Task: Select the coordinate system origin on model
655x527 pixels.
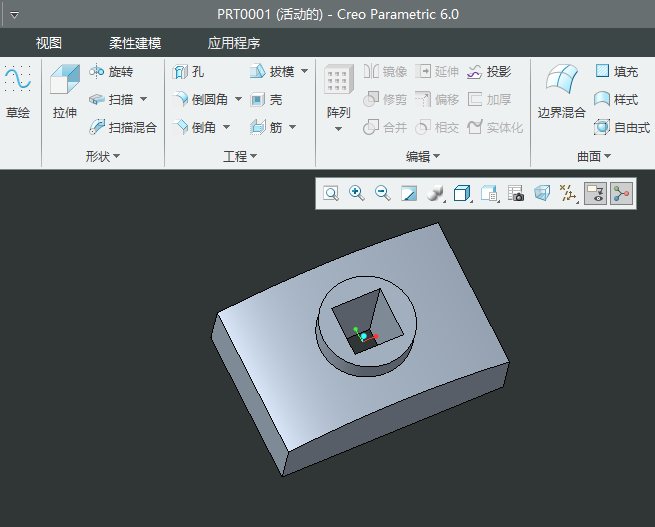Action: point(364,336)
